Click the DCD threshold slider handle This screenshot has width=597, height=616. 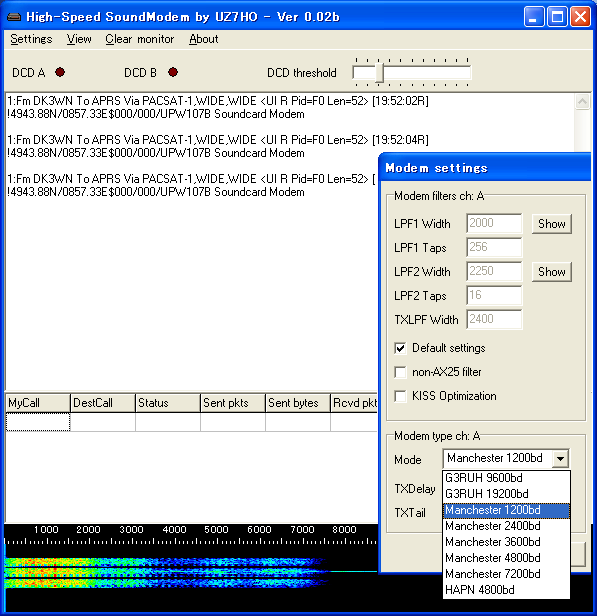(379, 73)
